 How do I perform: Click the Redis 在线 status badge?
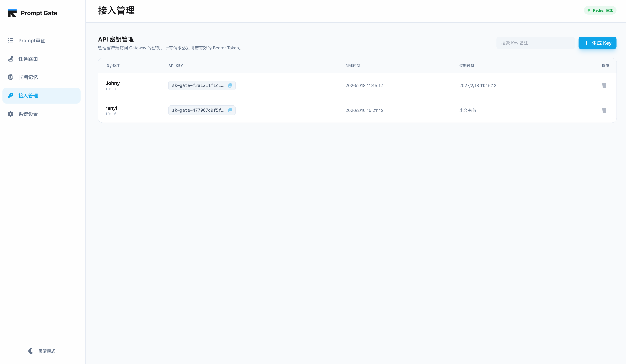click(x=600, y=10)
